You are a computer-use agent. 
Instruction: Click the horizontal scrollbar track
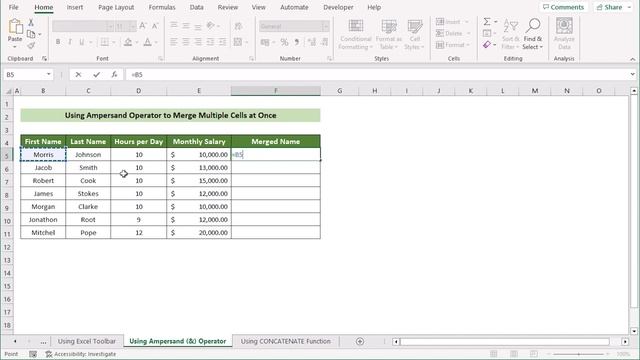pyautogui.click(x=504, y=342)
